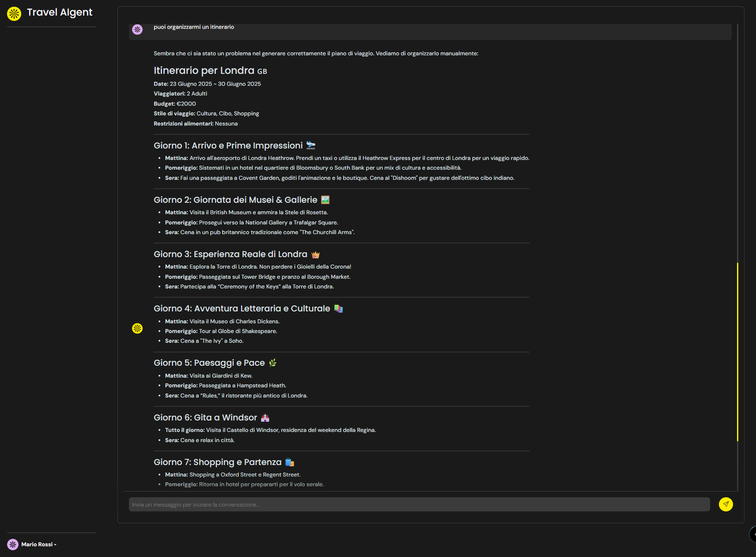Click the 'Itinerario per Londra' heading

pos(204,70)
